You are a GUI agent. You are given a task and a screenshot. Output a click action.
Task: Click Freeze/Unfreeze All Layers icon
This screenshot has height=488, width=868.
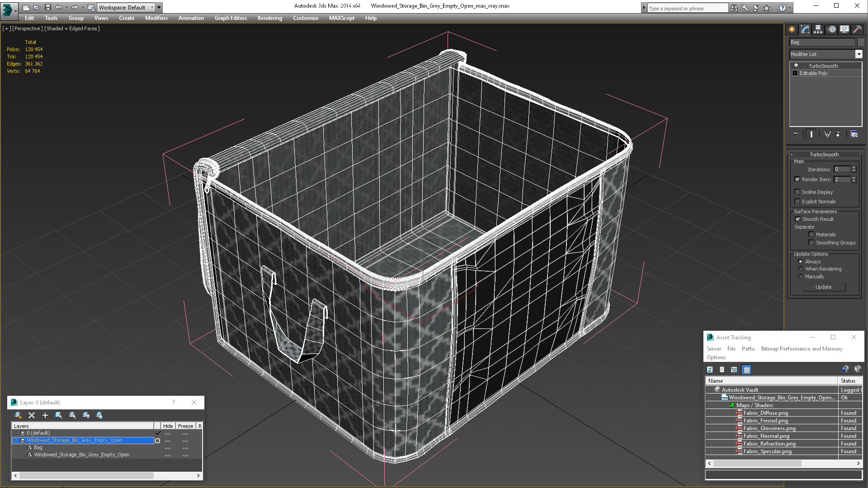99,415
